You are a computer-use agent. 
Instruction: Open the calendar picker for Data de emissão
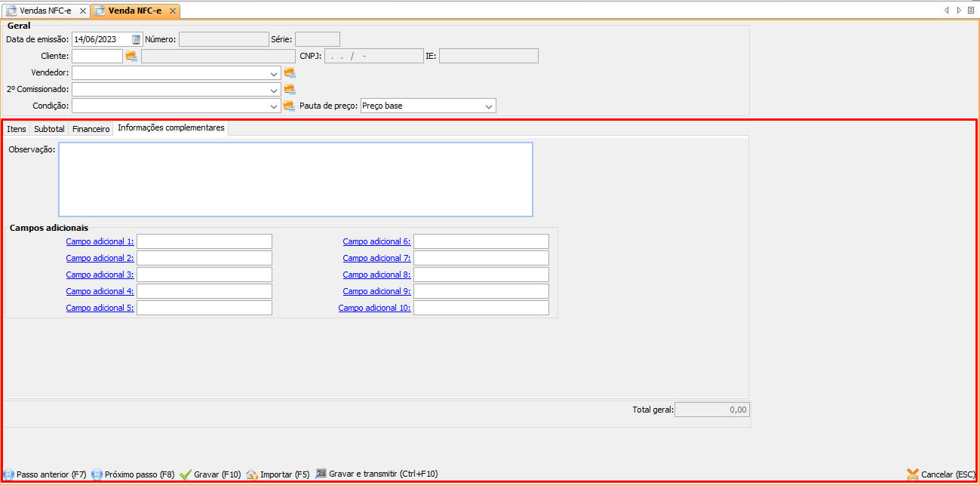[137, 39]
